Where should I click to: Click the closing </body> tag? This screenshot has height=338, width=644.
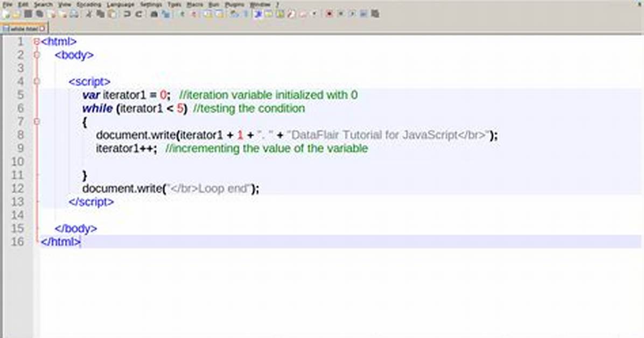76,228
